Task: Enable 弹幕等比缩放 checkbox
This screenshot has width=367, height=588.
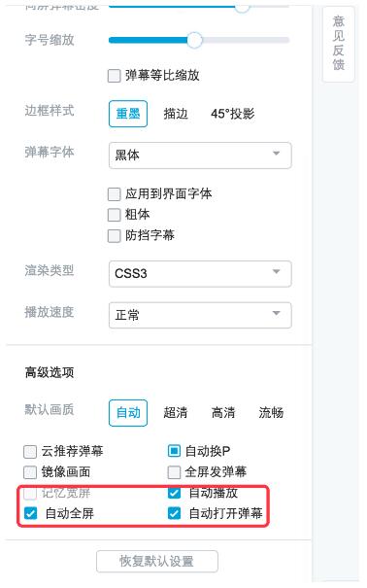Action: (115, 76)
